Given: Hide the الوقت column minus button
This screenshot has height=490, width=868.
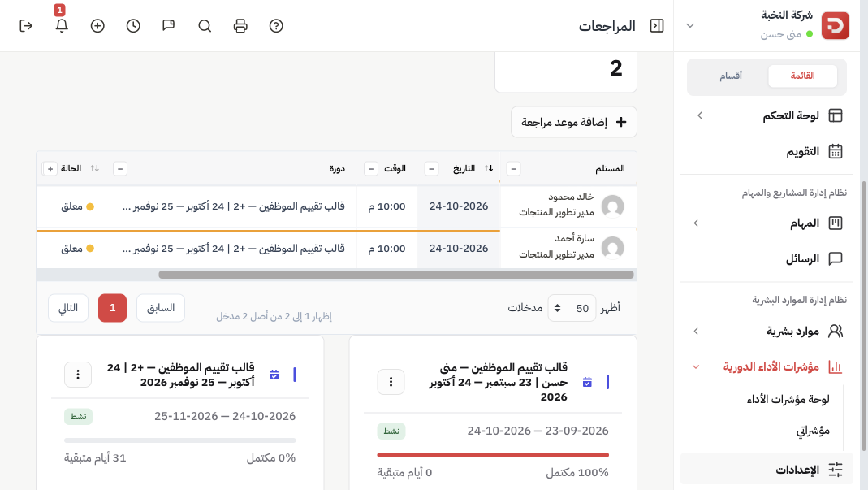Looking at the screenshot, I should point(371,168).
